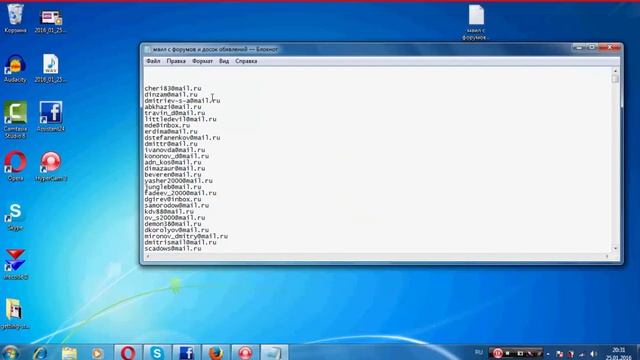Click the line dgirev@inbox.ru
Viewport: 640px width, 360px height.
[x=173, y=199]
